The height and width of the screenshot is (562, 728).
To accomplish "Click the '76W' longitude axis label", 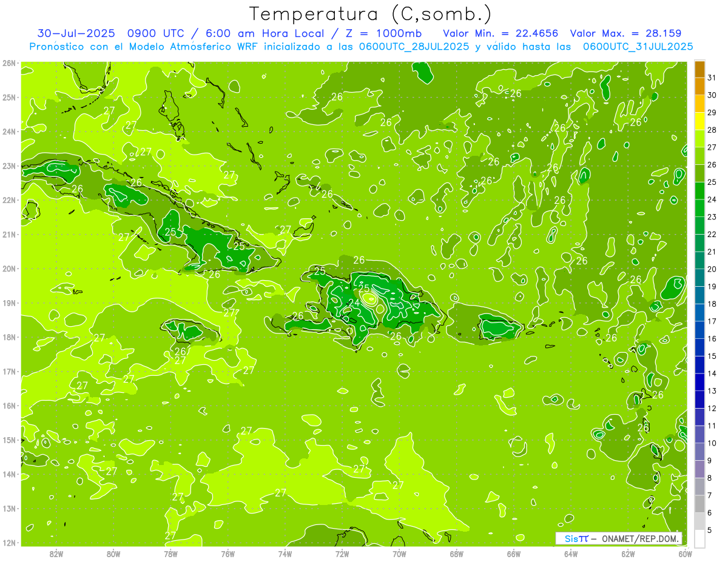I will (x=228, y=554).
